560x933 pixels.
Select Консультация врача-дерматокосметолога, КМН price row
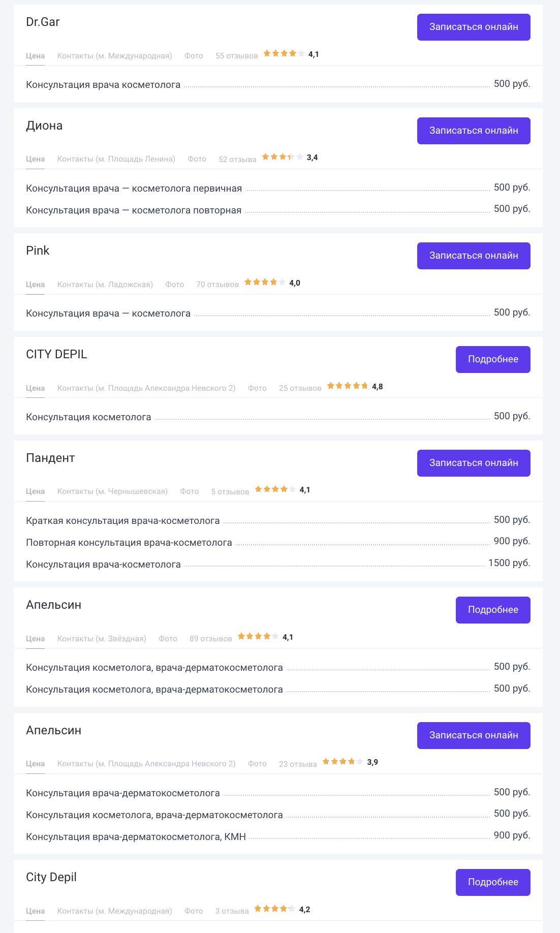pos(278,836)
